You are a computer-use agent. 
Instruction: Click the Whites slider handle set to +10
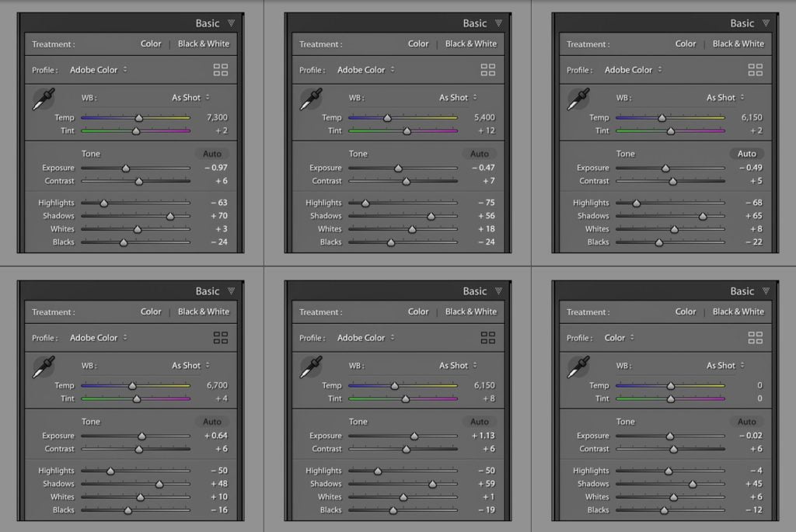[x=141, y=497]
